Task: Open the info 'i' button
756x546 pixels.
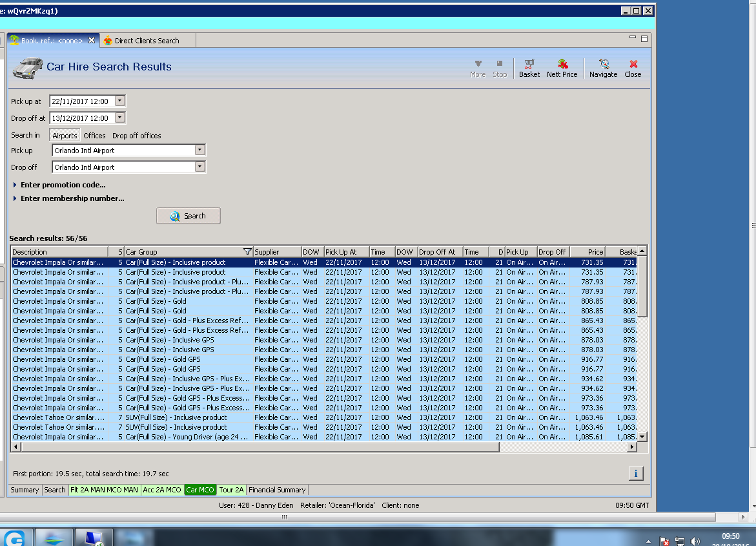Action: click(635, 474)
